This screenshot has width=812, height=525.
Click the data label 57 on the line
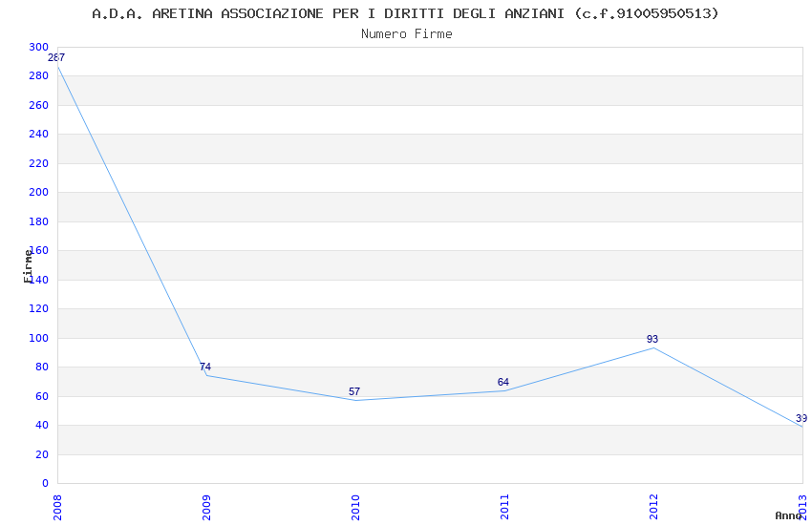pyautogui.click(x=354, y=392)
